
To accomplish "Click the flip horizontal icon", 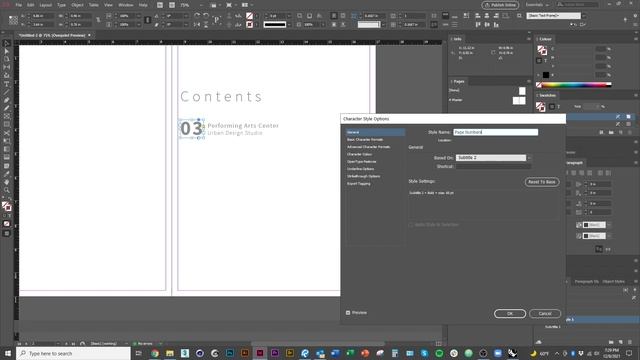I will tap(197, 24).
